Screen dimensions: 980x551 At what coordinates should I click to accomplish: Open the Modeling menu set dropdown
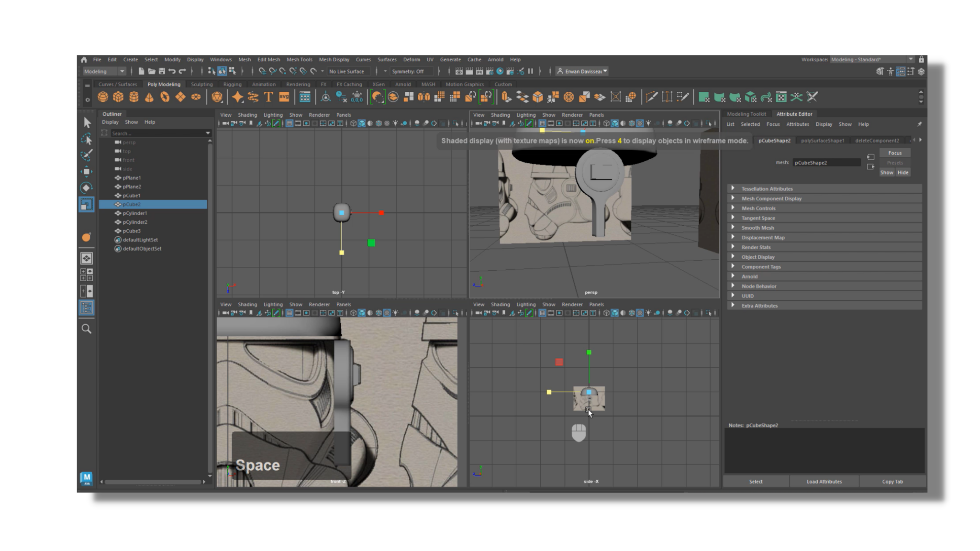click(104, 71)
